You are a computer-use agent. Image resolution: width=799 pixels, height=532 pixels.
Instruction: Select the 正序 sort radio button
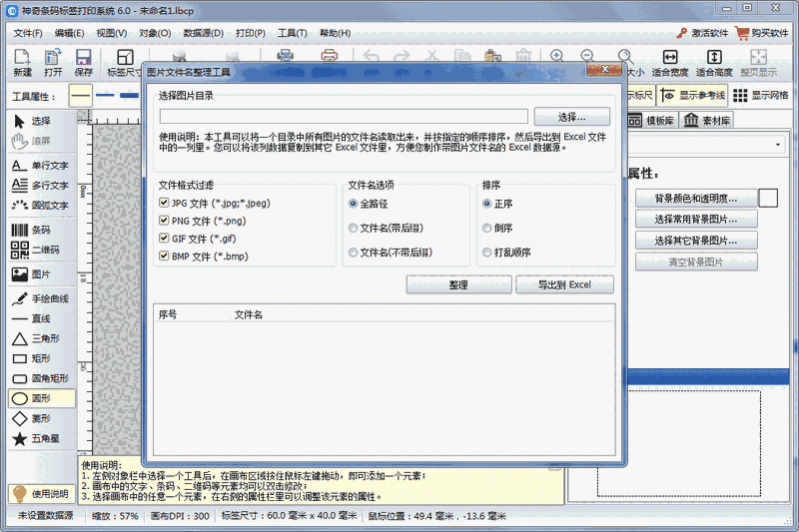486,204
